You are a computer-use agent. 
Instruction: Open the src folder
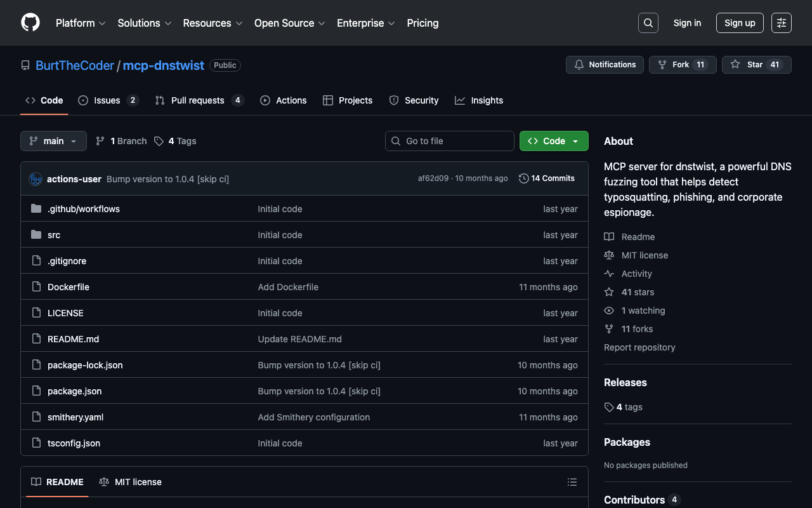point(54,235)
